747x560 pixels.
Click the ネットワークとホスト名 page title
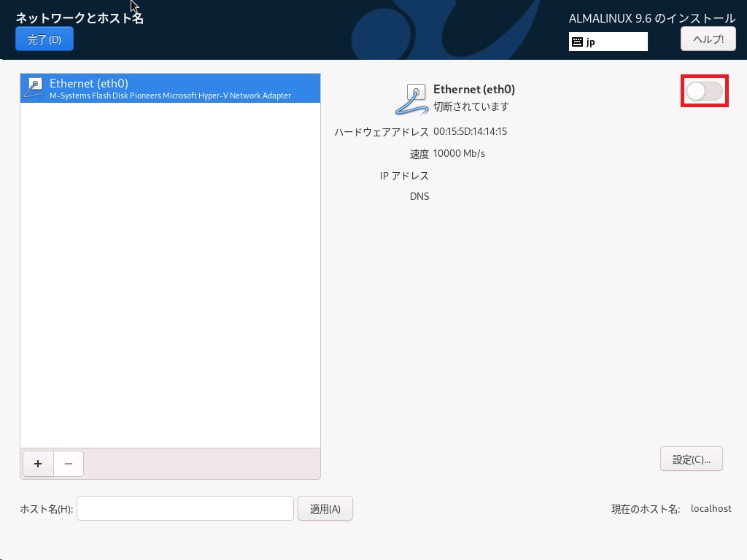pyautogui.click(x=80, y=18)
